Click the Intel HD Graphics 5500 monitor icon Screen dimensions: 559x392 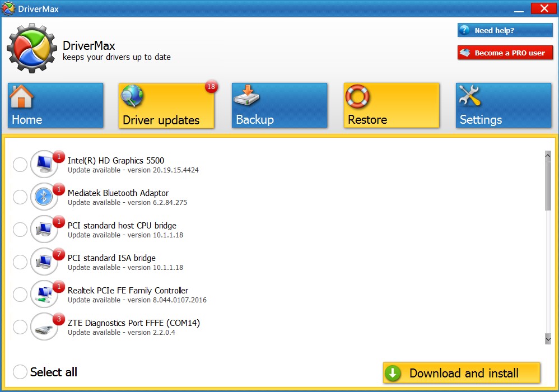(x=44, y=164)
